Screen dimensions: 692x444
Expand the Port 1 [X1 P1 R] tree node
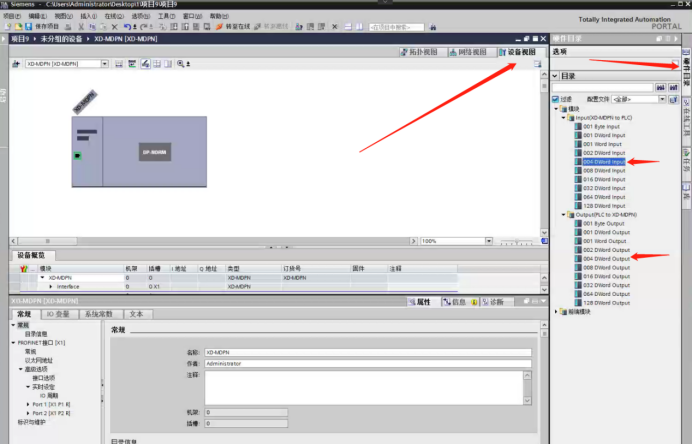coord(28,404)
